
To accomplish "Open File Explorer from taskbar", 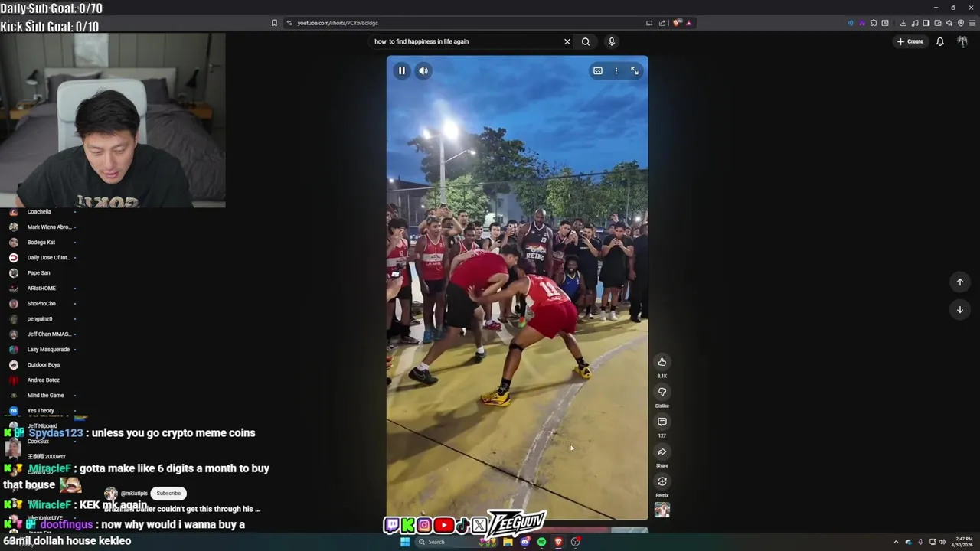I will (x=508, y=542).
